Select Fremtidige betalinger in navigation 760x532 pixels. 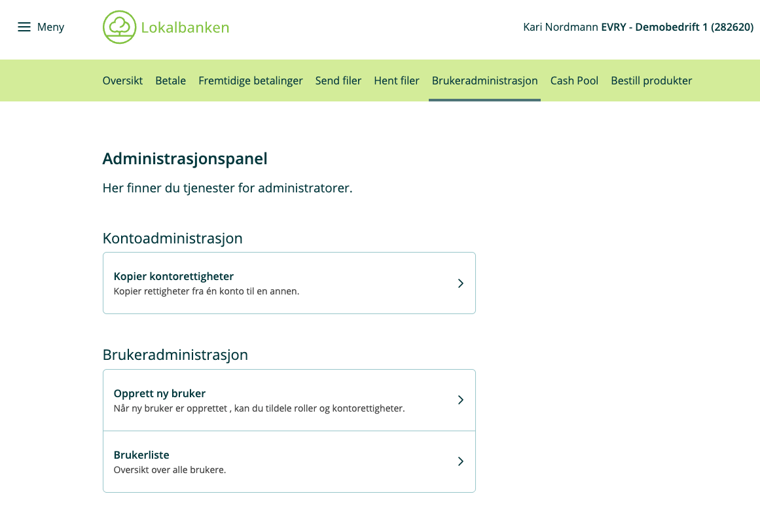(x=251, y=80)
